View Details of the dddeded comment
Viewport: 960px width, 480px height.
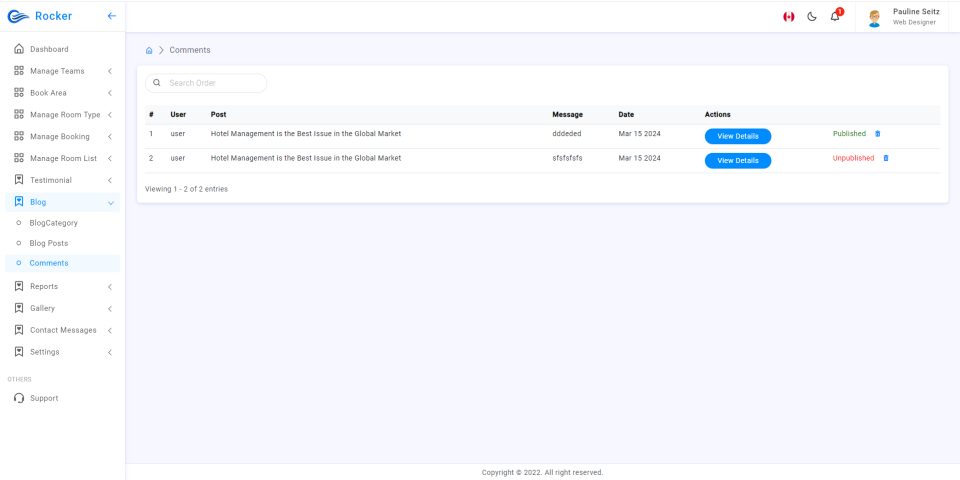[738, 137]
